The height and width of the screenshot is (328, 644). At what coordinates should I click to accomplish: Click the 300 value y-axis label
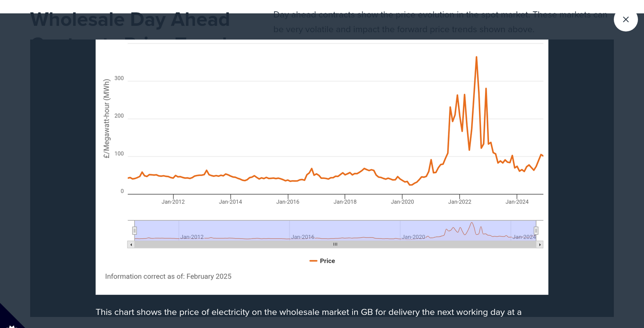tap(119, 78)
